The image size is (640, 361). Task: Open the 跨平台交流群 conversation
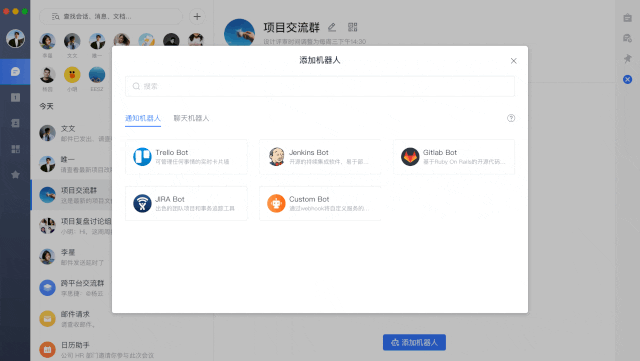[x=72, y=288]
